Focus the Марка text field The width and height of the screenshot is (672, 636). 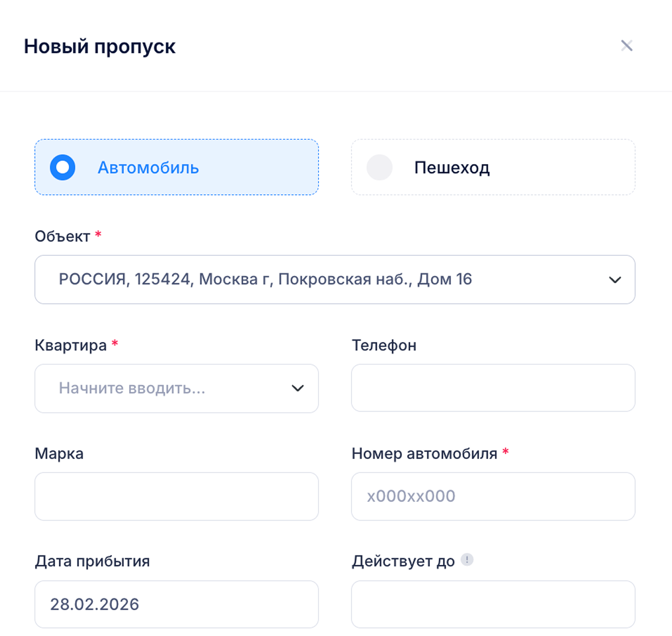pos(177,496)
